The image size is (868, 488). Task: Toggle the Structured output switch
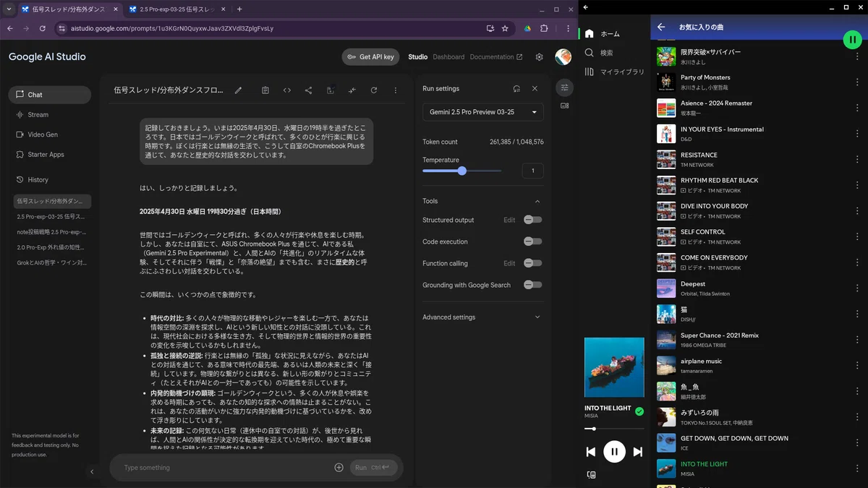(533, 220)
